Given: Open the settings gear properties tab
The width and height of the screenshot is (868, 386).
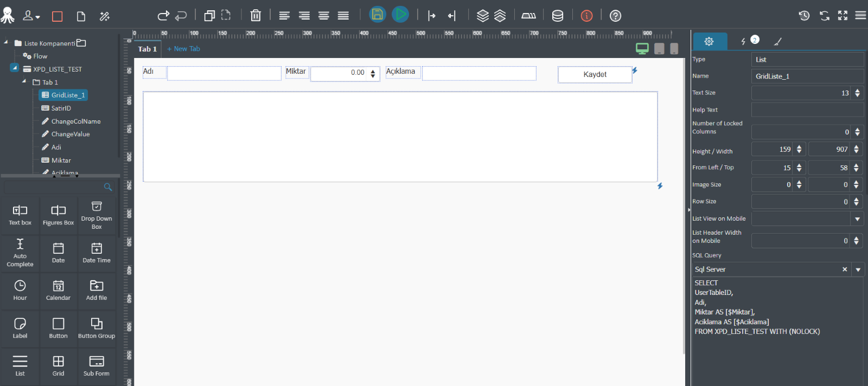Looking at the screenshot, I should click(709, 41).
